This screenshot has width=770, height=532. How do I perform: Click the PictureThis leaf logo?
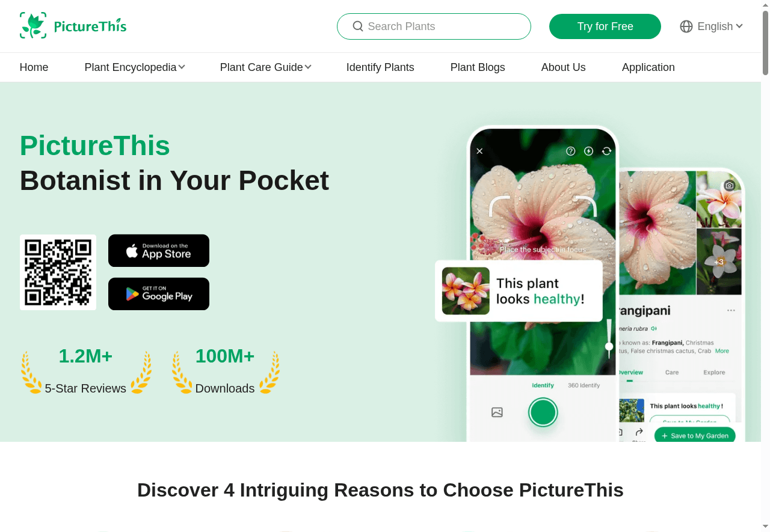[33, 25]
